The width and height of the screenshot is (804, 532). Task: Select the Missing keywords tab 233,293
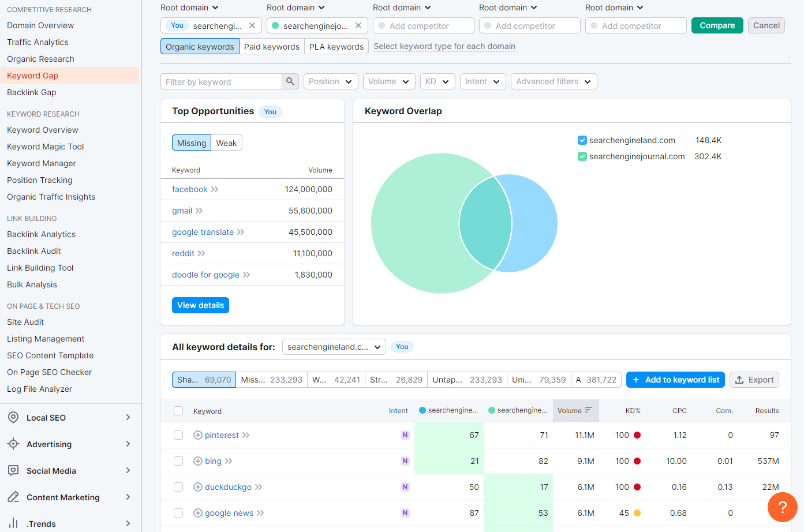tap(272, 380)
